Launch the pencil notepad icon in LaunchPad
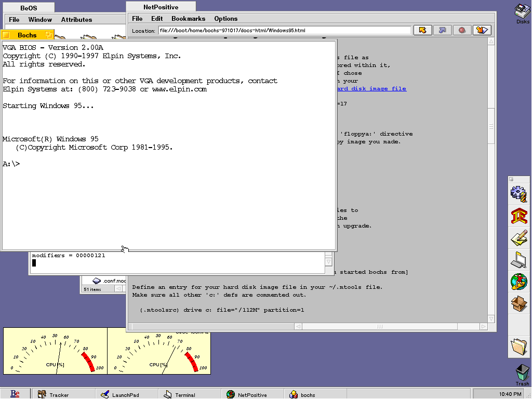This screenshot has width=532, height=399. pyautogui.click(x=519, y=238)
